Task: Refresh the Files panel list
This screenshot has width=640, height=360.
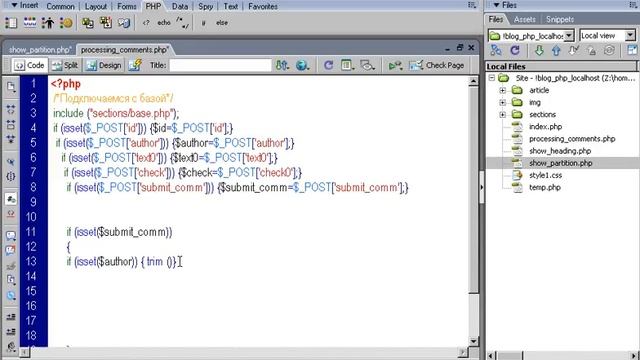Action: tap(515, 50)
